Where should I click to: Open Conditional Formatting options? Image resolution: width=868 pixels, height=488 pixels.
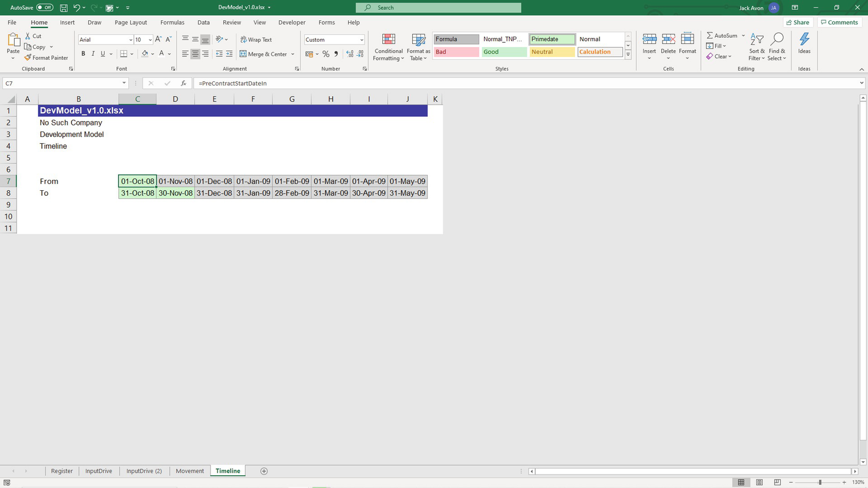coord(388,48)
